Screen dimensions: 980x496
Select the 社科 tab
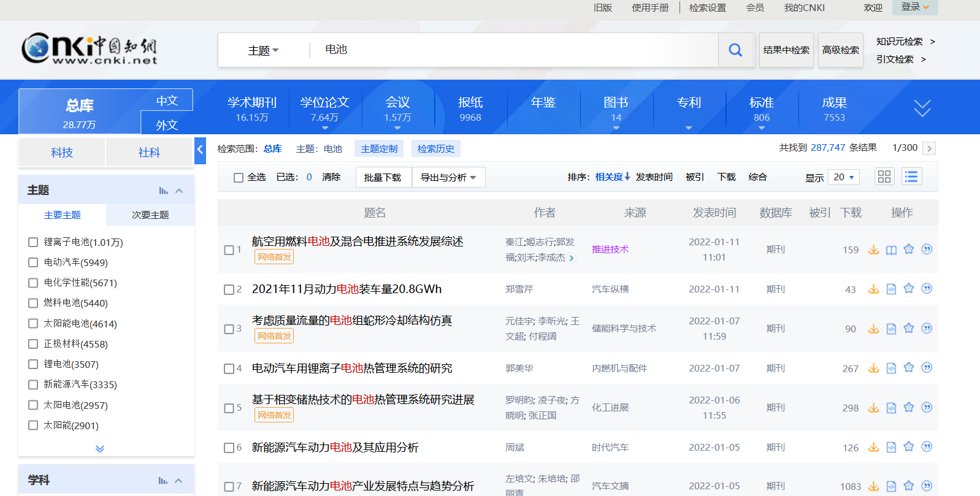[x=149, y=152]
